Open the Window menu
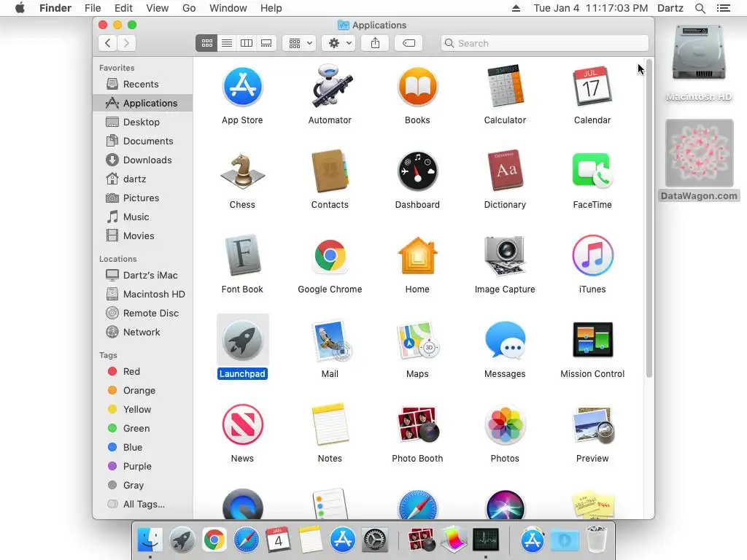The image size is (747, 560). click(x=228, y=8)
